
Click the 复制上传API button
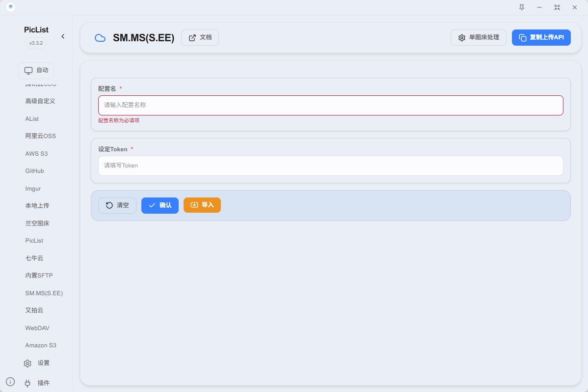[x=541, y=37]
